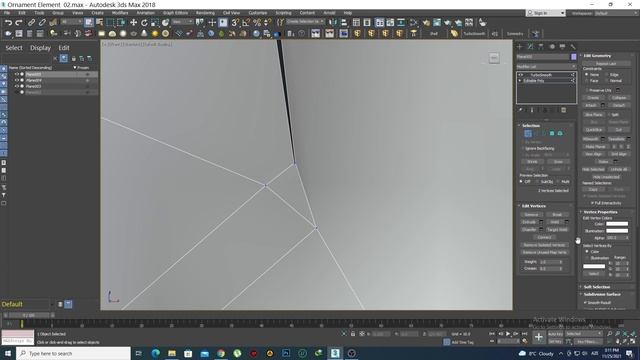This screenshot has width=640, height=360.
Task: Toggle the Angle Snap icon
Action: point(246,22)
